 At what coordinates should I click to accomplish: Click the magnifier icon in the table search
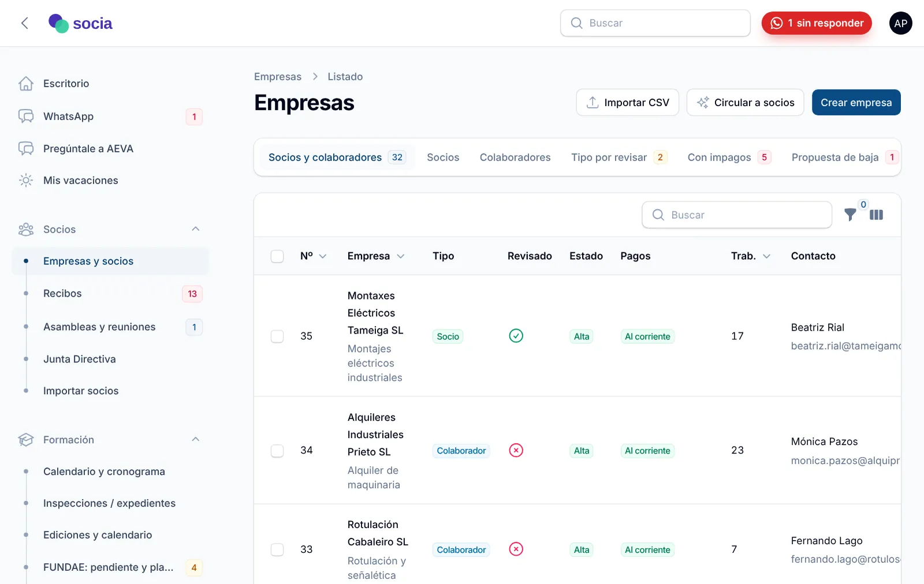(x=658, y=215)
